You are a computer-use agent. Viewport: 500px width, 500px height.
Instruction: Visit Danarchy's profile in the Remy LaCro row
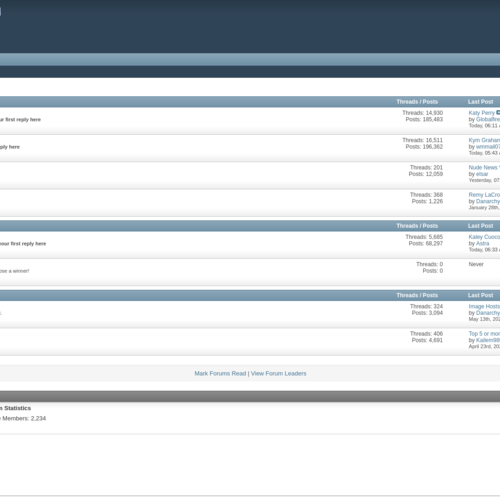(488, 201)
